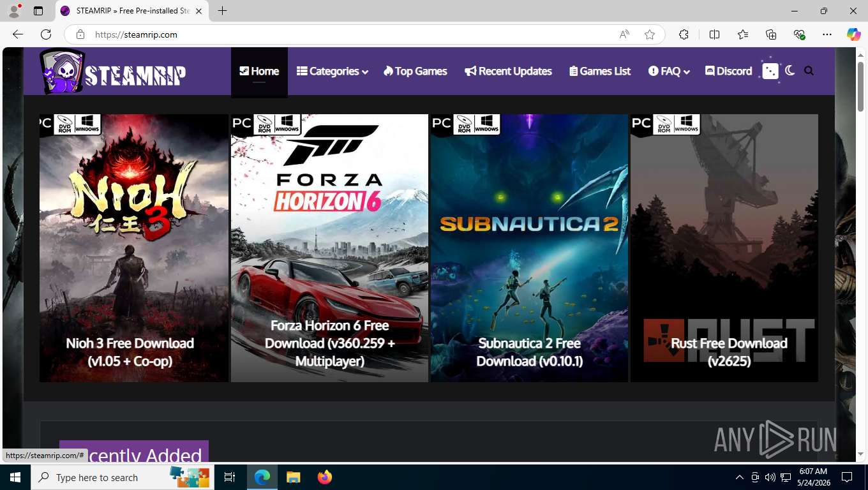Click the SteamRIP logo
Image resolution: width=868 pixels, height=490 pixels.
click(113, 71)
